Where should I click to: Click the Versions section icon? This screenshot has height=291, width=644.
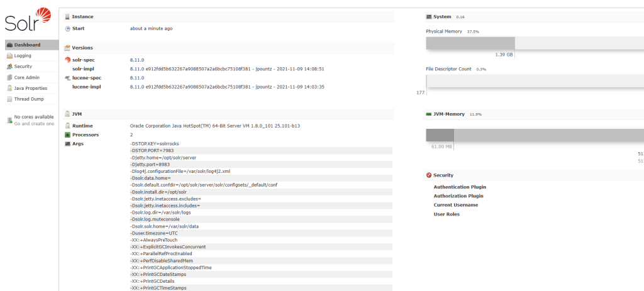point(67,48)
